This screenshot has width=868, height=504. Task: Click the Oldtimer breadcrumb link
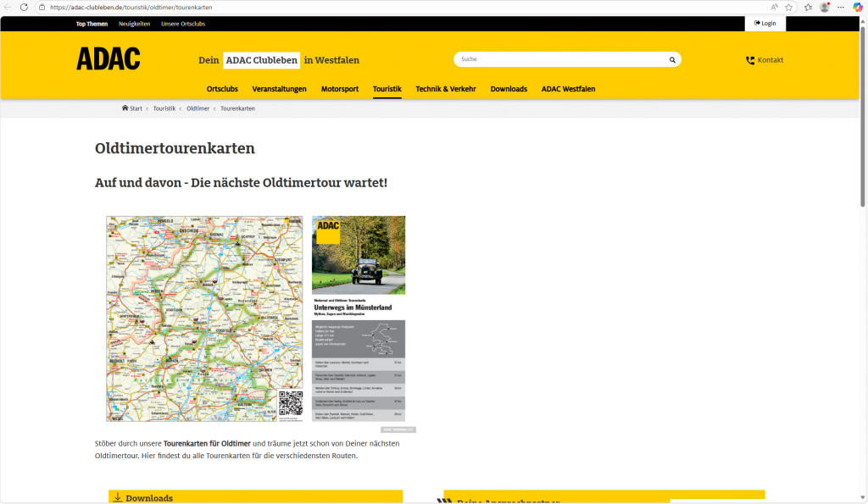[x=198, y=108]
